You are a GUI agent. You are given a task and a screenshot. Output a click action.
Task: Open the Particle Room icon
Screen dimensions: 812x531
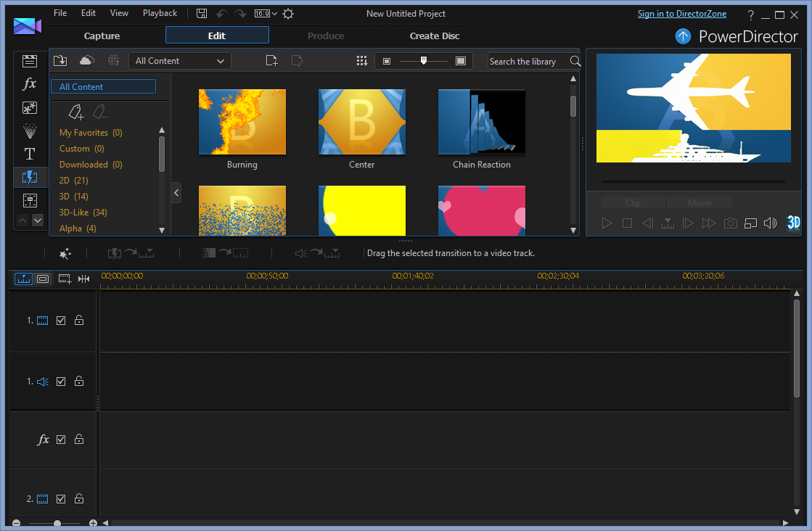click(30, 131)
